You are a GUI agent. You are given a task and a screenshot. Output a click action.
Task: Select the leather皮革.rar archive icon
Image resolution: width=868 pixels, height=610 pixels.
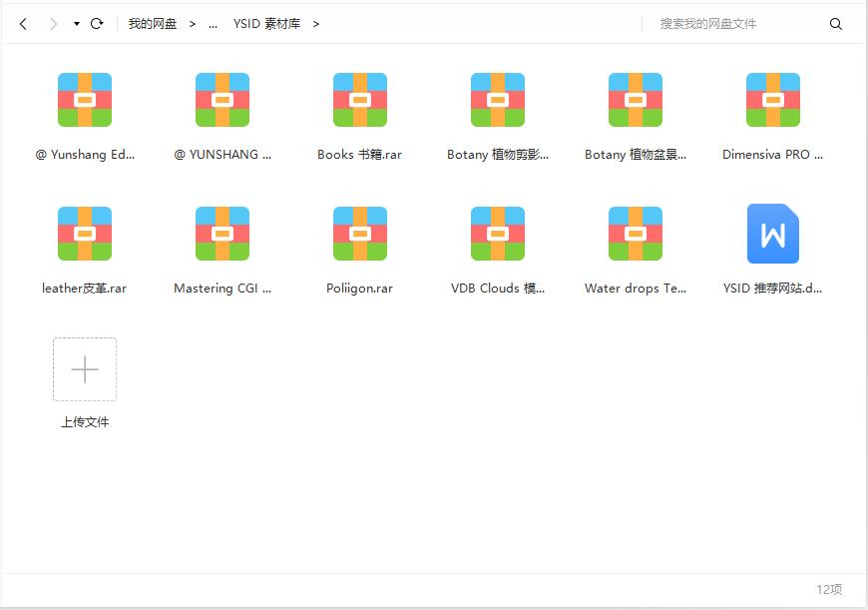[x=85, y=234]
